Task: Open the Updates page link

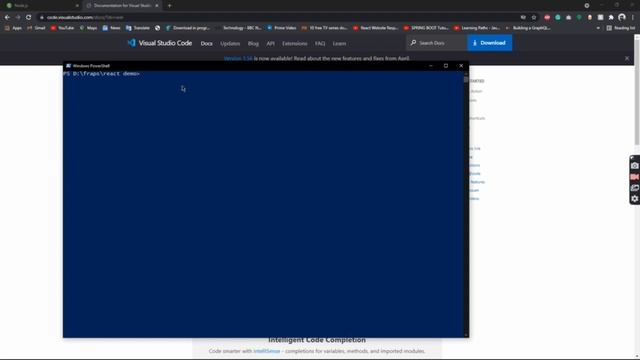Action: (230, 43)
